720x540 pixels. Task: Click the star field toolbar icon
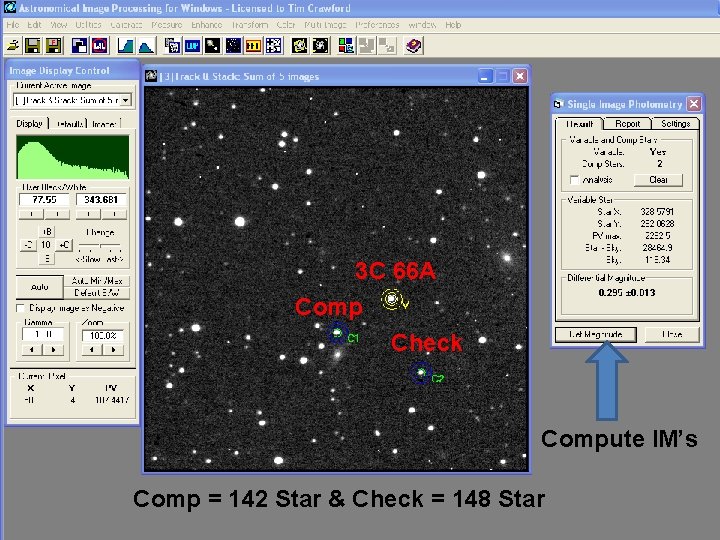[x=233, y=45]
